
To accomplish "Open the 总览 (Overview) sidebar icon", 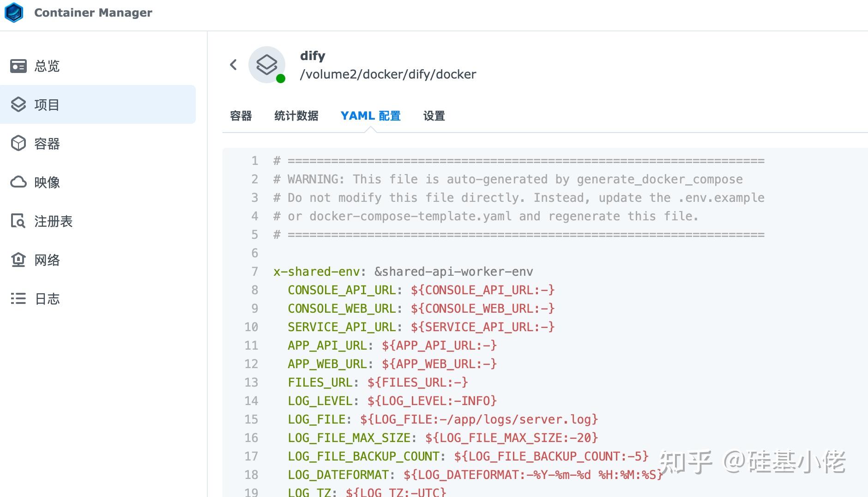I will pyautogui.click(x=18, y=66).
